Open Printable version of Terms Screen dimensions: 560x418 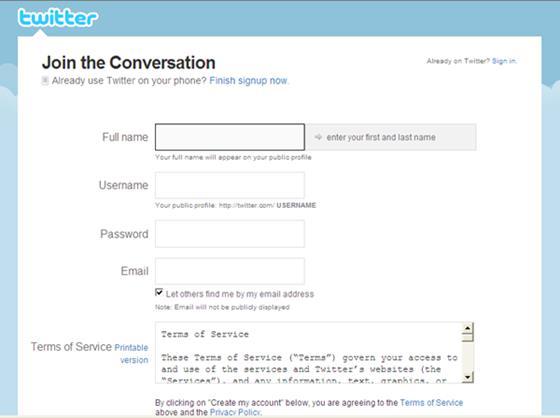[133, 353]
